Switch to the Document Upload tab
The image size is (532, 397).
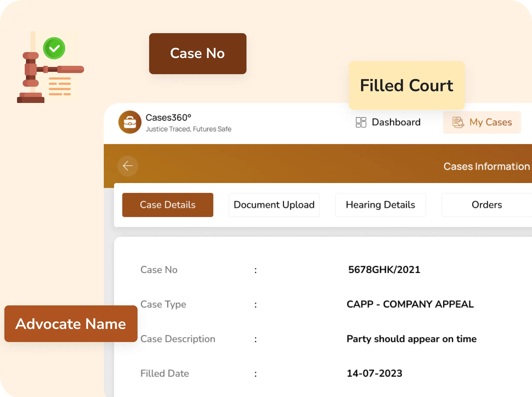274,205
